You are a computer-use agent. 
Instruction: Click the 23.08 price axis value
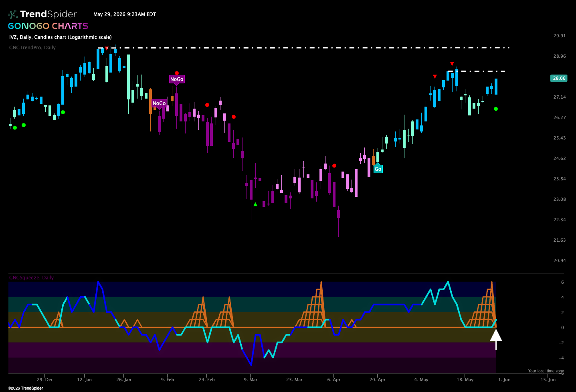pyautogui.click(x=560, y=199)
